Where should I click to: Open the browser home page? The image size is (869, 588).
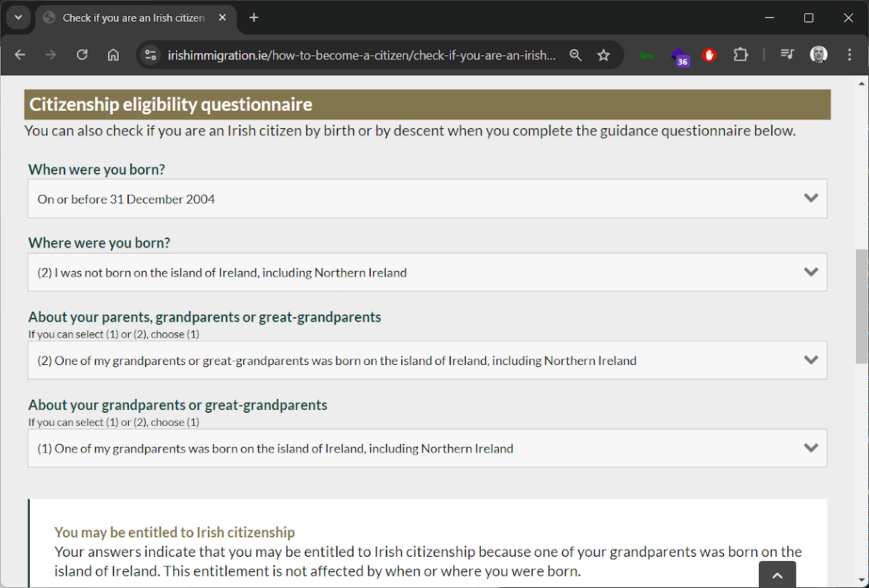click(x=113, y=54)
